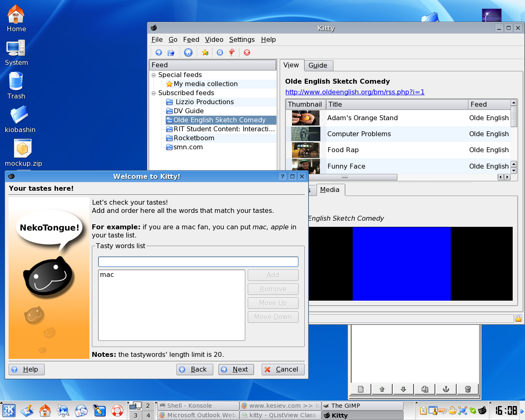525x420 pixels.
Task: Click the lifebuoy help panel icon
Action: click(117, 411)
